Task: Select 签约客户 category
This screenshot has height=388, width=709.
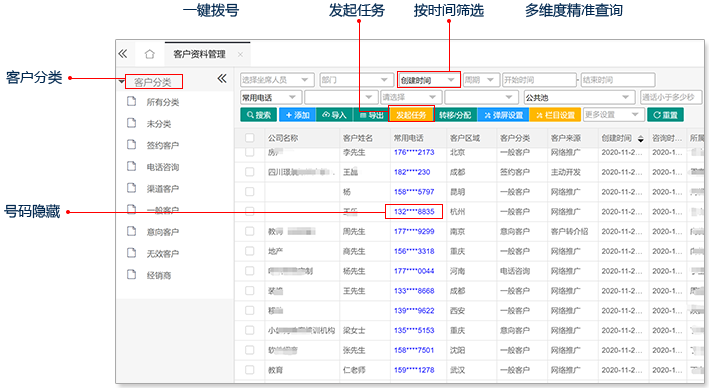Action: tap(163, 146)
